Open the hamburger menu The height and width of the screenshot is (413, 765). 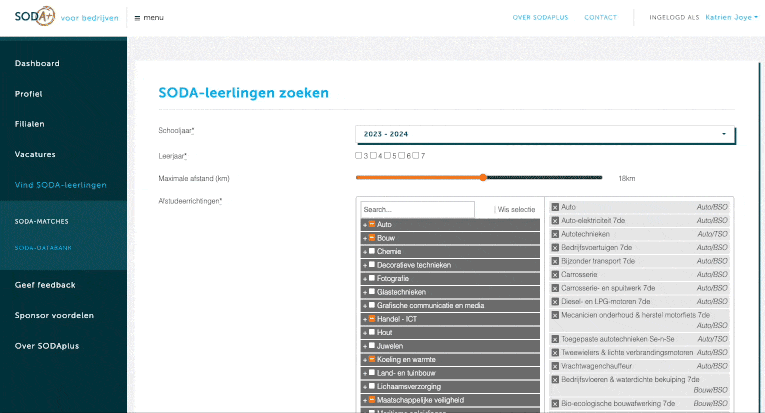pos(149,18)
